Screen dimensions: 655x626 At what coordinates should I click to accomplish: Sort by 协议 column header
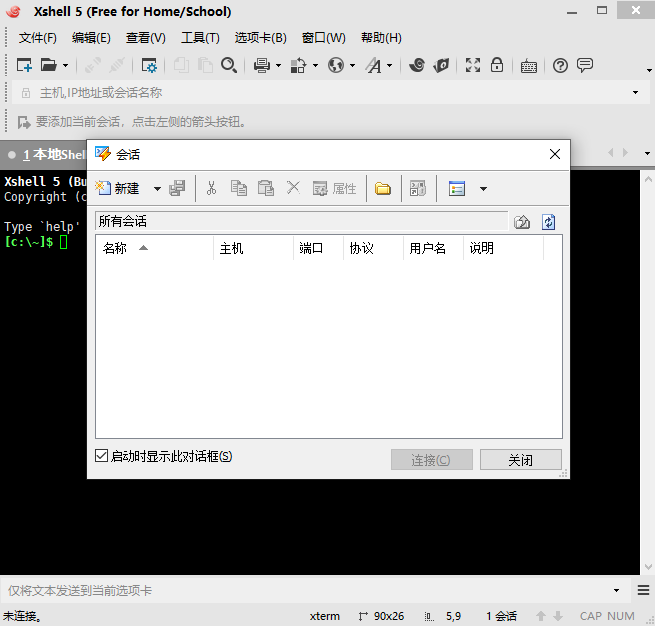pos(373,248)
